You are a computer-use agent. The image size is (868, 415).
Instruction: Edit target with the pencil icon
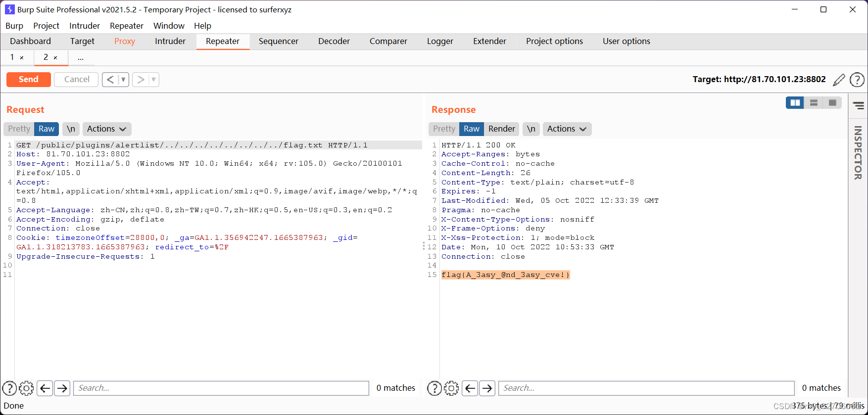[839, 80]
